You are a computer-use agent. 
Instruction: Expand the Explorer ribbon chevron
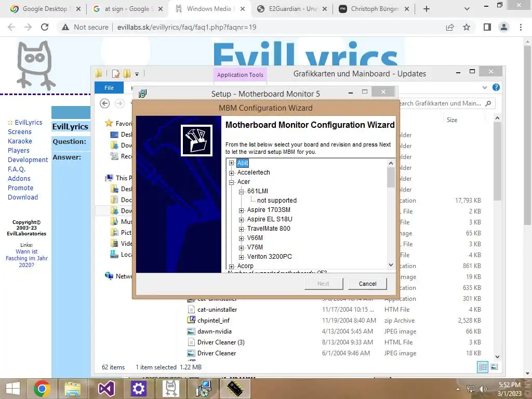(x=485, y=87)
